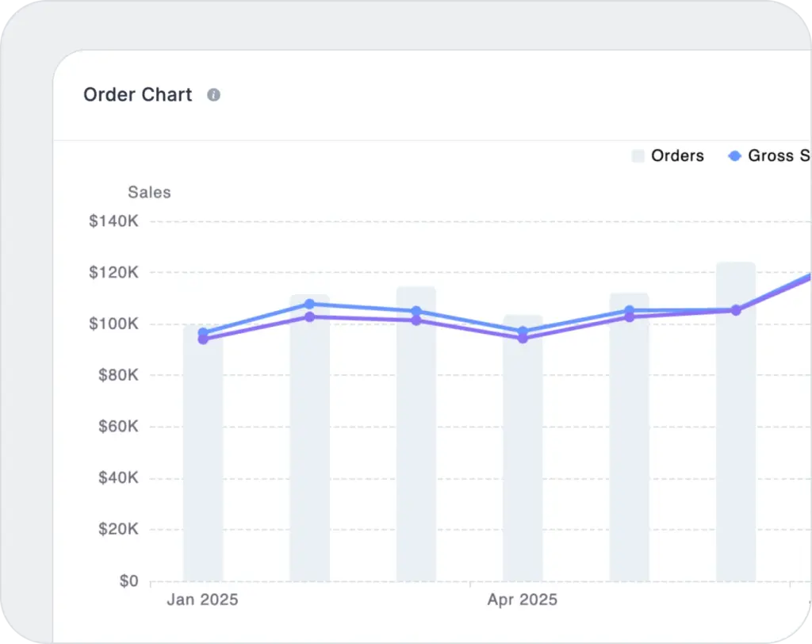Click the February blue gross sales point
This screenshot has height=644, width=812.
pos(309,304)
